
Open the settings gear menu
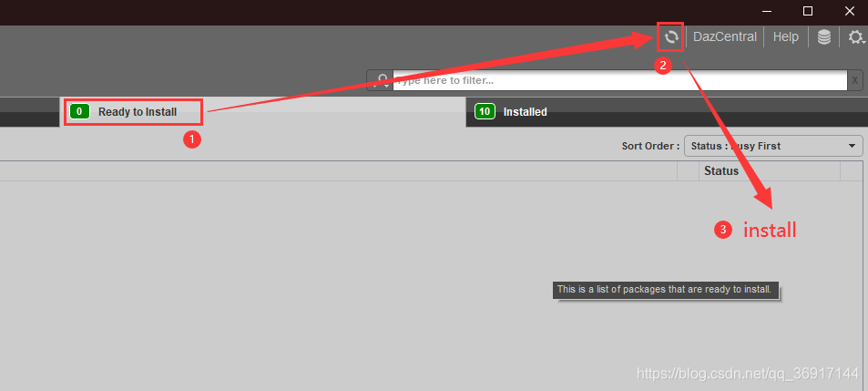pyautogui.click(x=854, y=37)
